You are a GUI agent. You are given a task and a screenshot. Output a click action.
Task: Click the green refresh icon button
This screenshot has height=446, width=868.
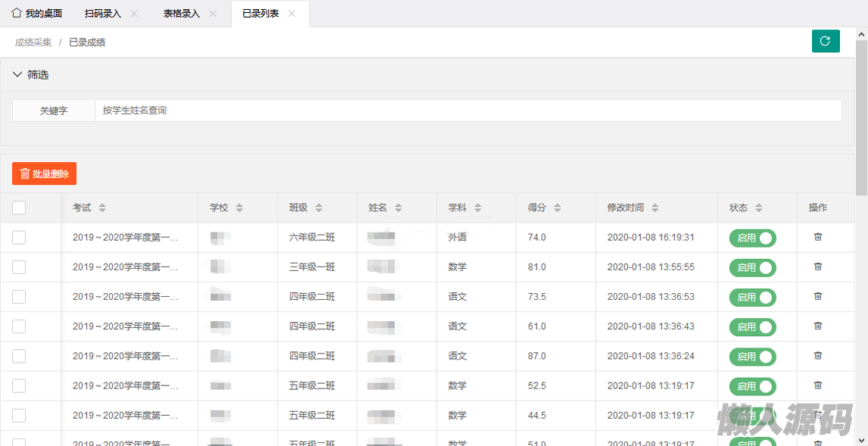click(x=826, y=41)
